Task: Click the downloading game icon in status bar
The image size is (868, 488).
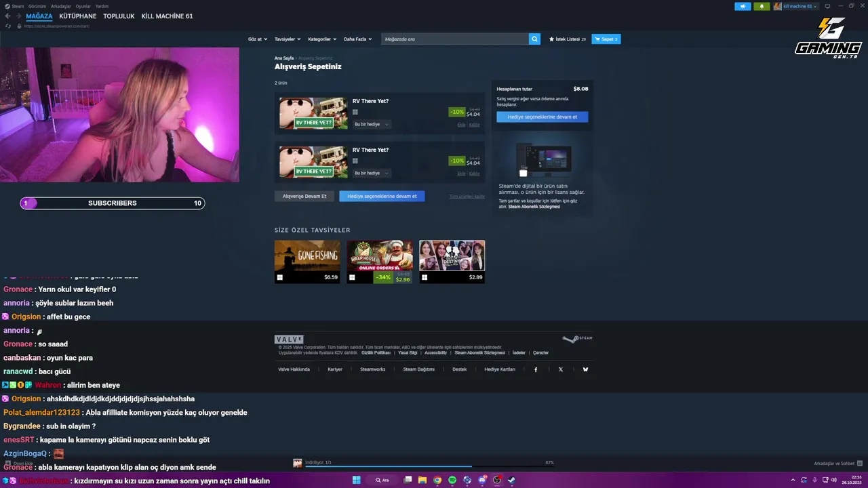Action: pos(297,463)
